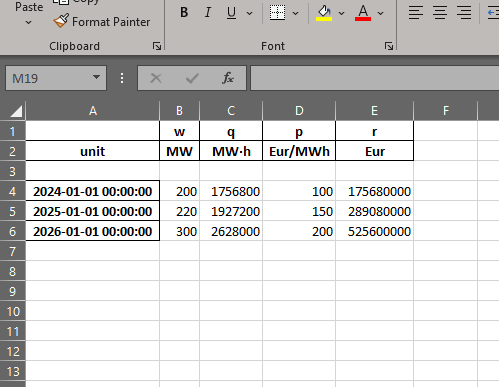This screenshot has height=387, width=499.
Task: Select cell 2024-01-01 00:00:00
Action: click(93, 191)
